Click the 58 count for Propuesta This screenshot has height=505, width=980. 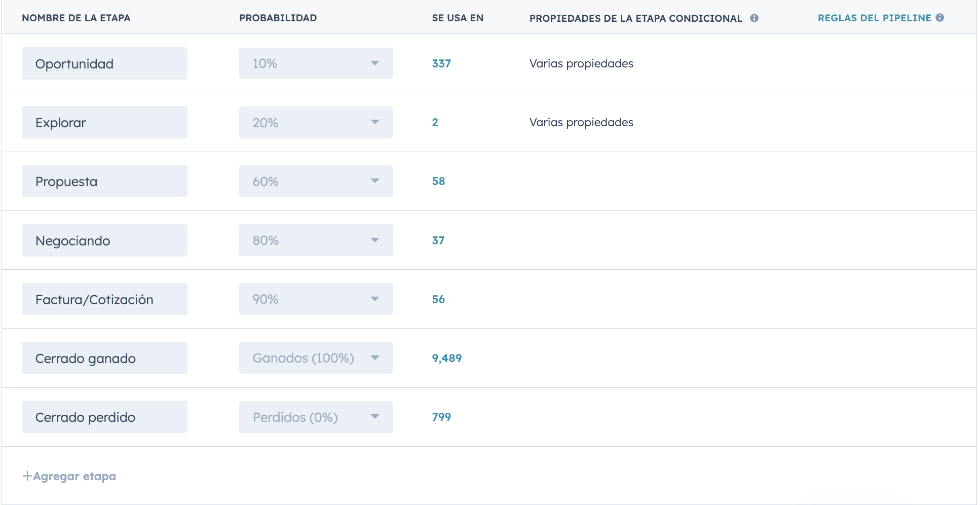pos(438,182)
